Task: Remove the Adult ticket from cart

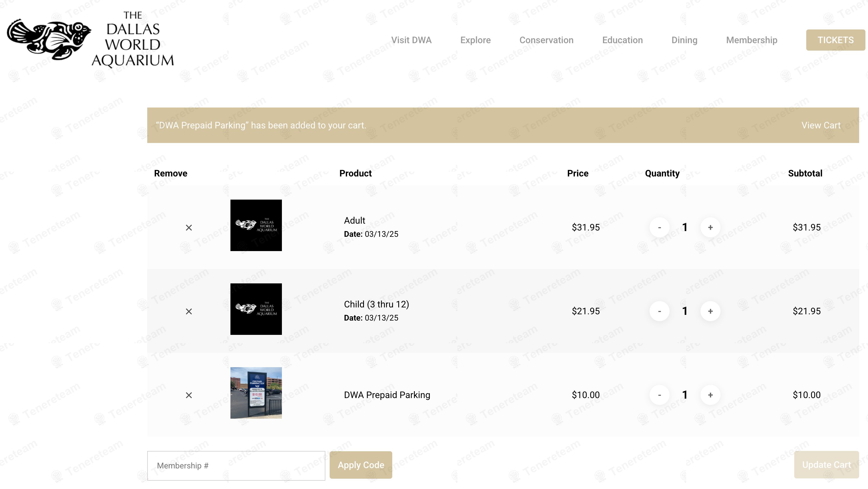Action: pos(189,227)
